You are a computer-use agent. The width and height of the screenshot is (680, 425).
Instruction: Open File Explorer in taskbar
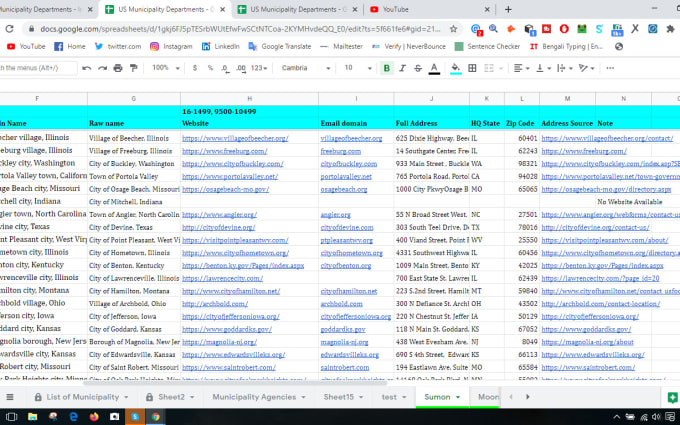tap(33, 417)
